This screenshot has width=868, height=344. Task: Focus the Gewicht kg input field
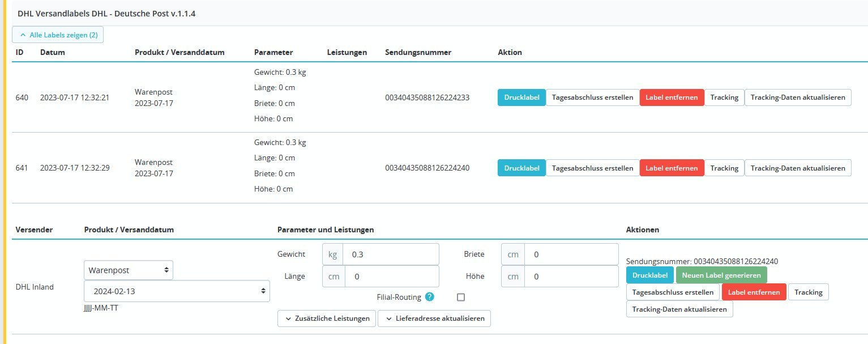(391, 254)
